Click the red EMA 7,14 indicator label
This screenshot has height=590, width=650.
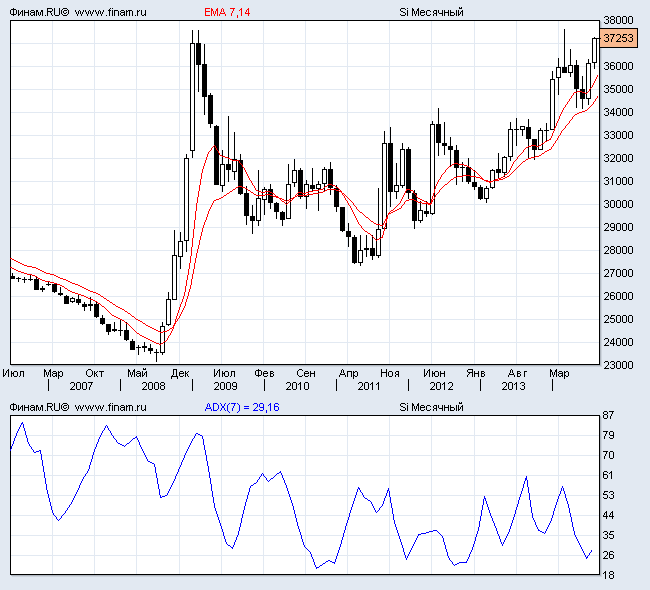pyautogui.click(x=227, y=12)
